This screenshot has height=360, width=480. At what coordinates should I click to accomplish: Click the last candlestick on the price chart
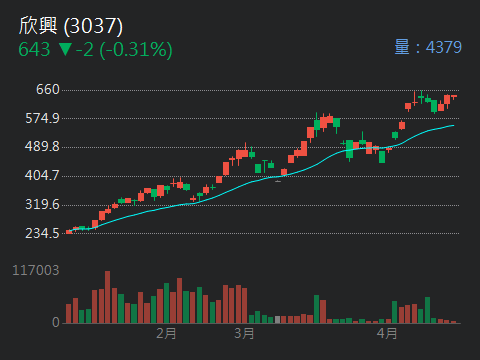click(x=454, y=97)
